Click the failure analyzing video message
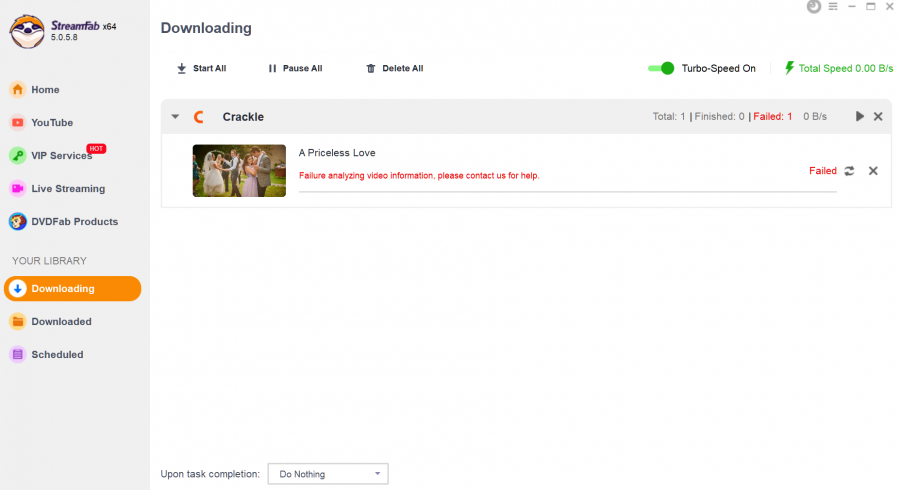900x490 pixels. (419, 176)
